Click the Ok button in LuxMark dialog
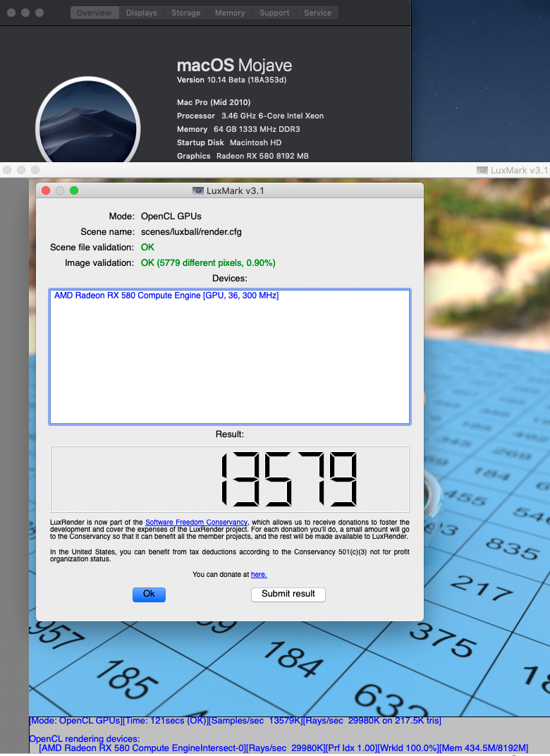This screenshot has width=550, height=756. (x=149, y=594)
